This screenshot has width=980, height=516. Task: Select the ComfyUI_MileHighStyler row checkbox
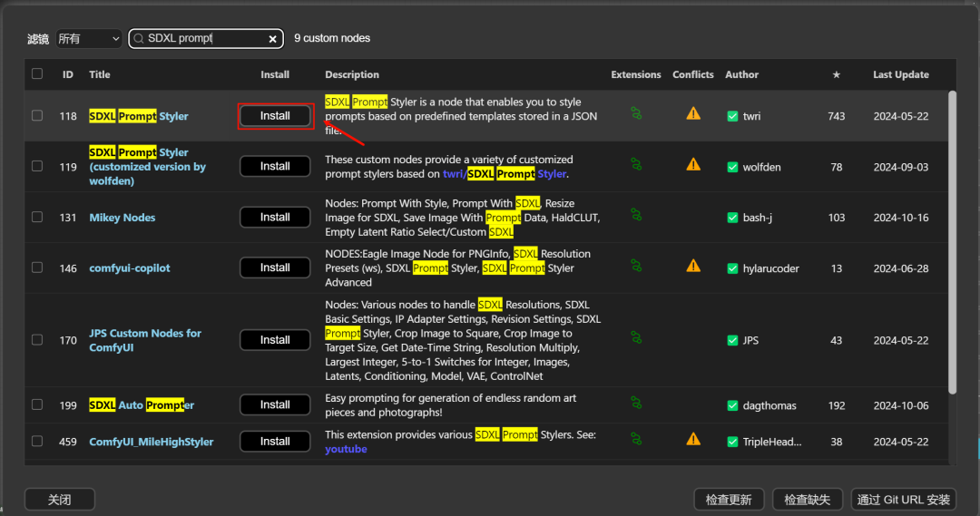[37, 441]
